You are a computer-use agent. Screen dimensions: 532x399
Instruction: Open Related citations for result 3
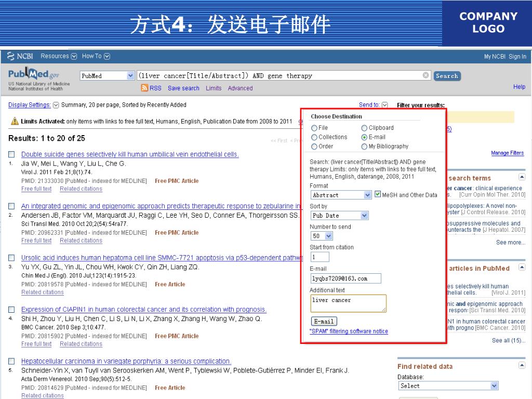click(x=43, y=292)
